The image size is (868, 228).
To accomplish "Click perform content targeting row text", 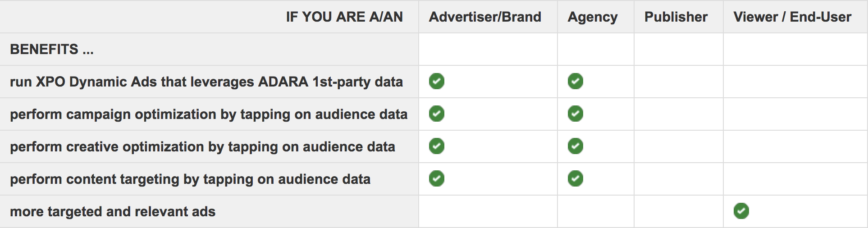I will pos(190,179).
